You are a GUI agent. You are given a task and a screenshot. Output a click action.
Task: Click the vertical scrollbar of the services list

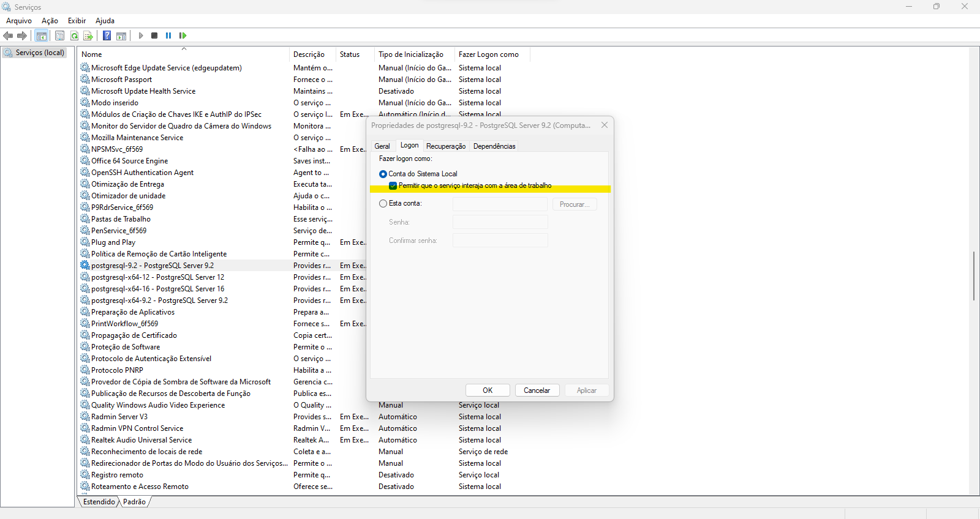974,275
